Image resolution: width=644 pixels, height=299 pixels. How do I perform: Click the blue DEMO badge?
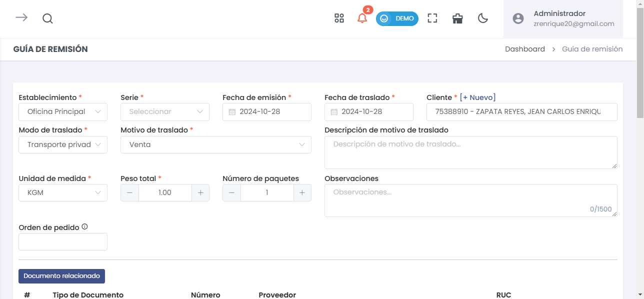[397, 18]
